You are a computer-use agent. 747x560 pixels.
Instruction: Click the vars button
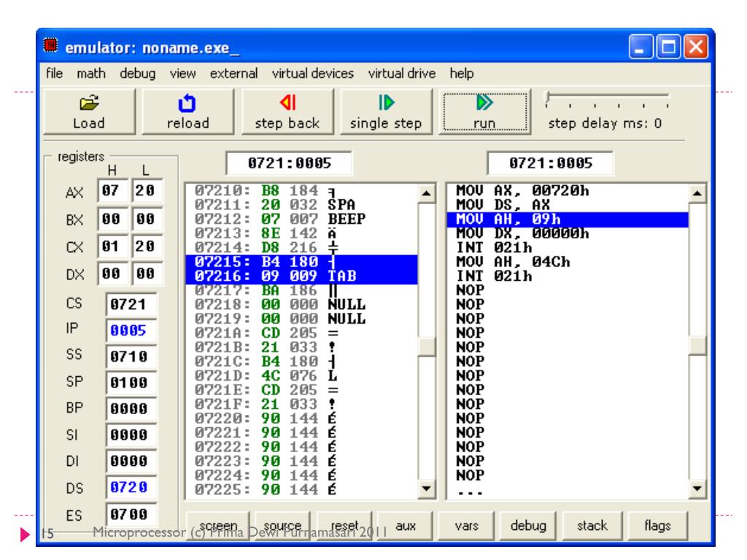pos(466,526)
